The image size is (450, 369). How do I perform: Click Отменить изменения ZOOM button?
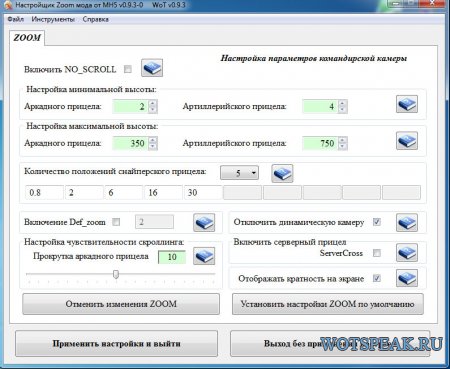[x=121, y=304]
